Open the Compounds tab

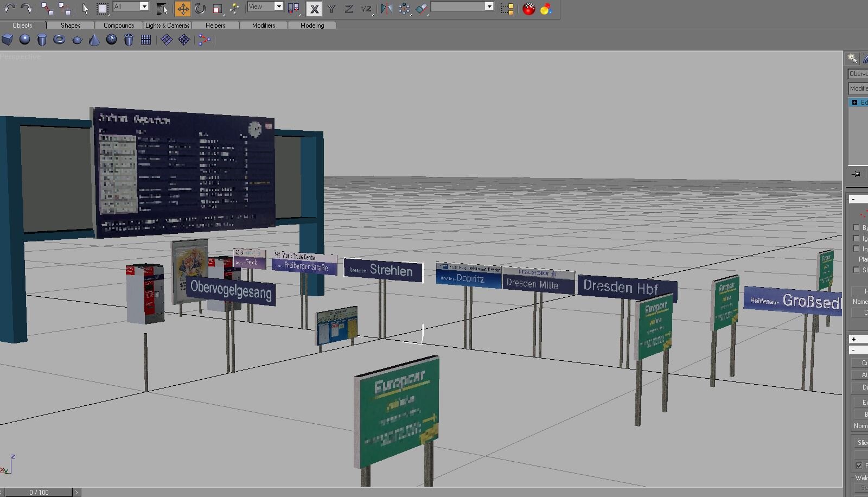tap(119, 26)
